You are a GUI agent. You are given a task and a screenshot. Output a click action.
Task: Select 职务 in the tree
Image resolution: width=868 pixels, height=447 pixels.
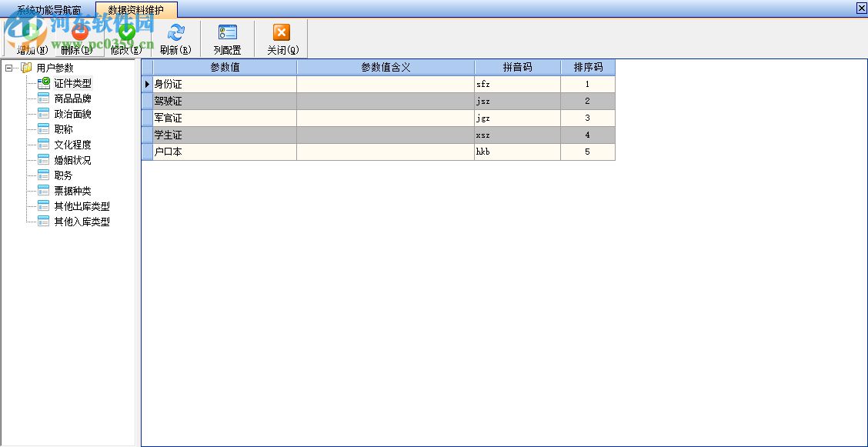coord(64,175)
